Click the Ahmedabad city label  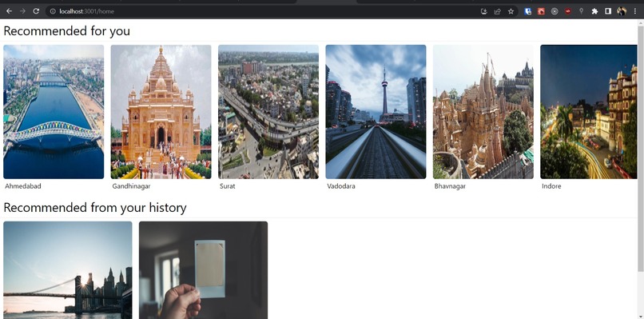click(23, 186)
